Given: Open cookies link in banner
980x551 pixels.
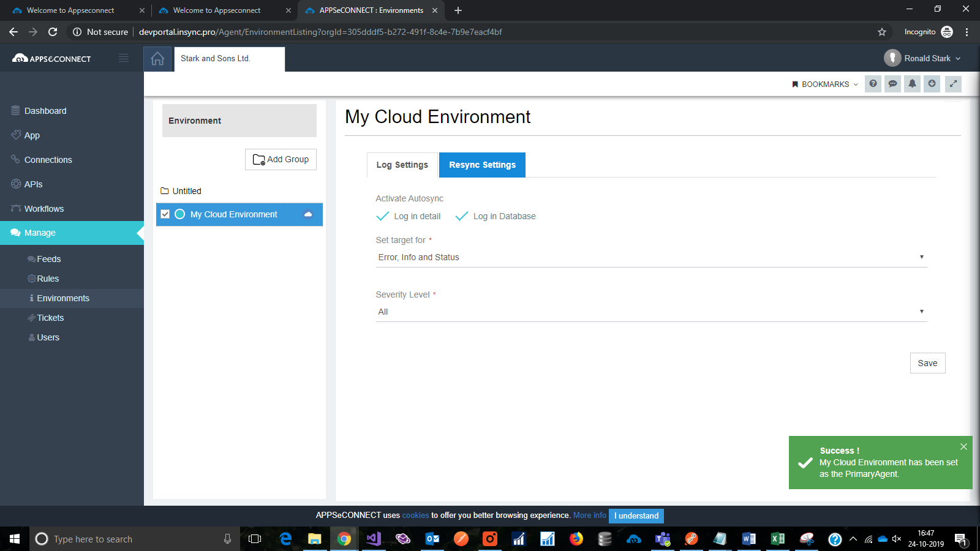Looking at the screenshot, I should tap(415, 515).
